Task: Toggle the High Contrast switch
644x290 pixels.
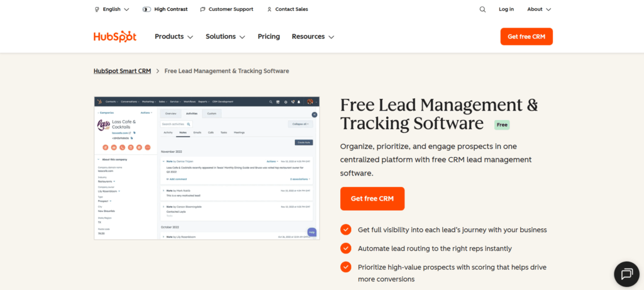Action: tap(147, 9)
